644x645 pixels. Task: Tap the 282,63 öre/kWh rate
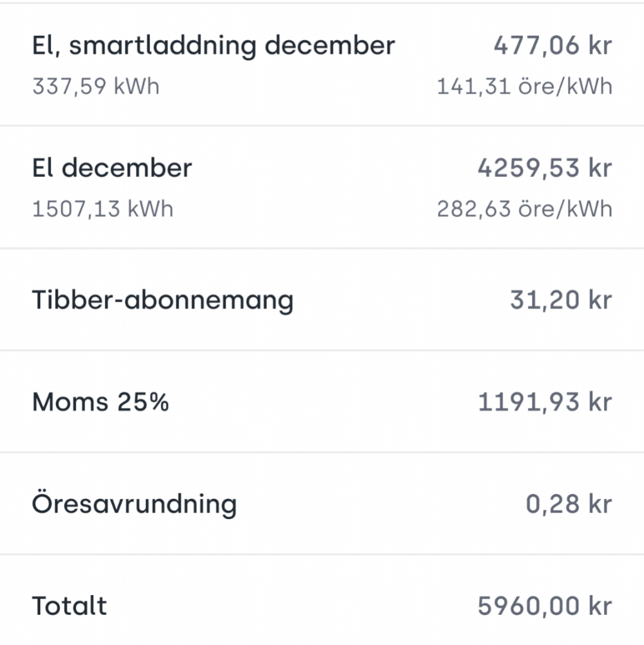coord(524,208)
